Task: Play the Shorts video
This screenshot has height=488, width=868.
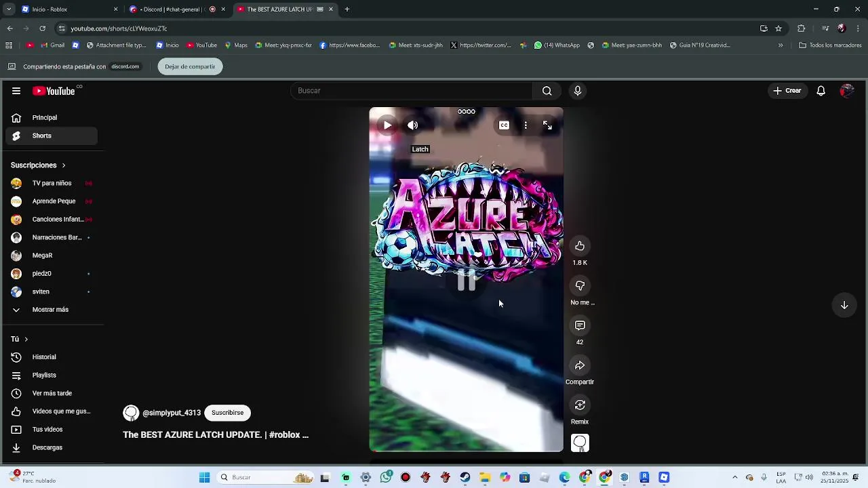Action: [387, 125]
